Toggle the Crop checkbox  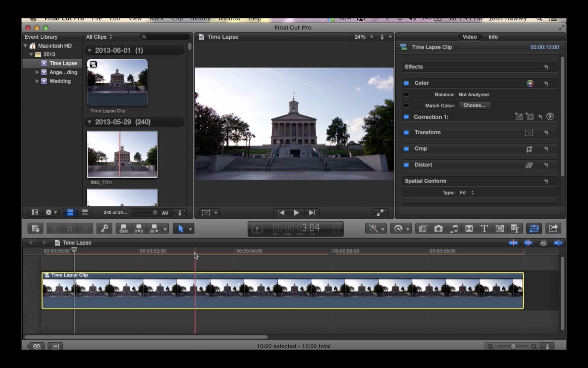[406, 149]
